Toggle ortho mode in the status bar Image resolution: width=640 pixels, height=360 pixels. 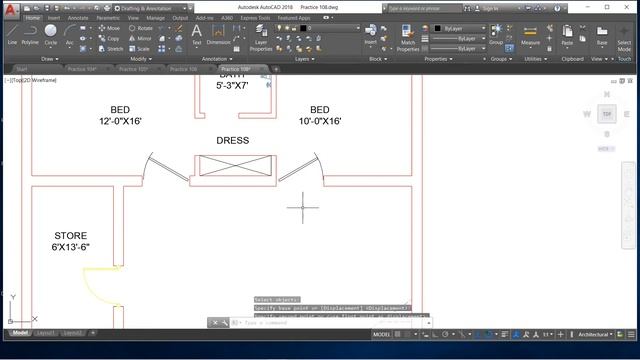[x=436, y=335]
